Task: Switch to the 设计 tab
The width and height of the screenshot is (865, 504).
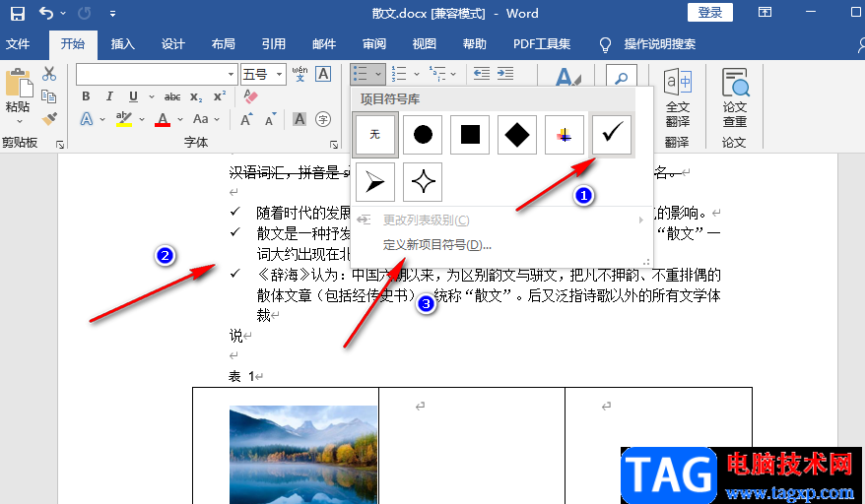Action: [173, 44]
